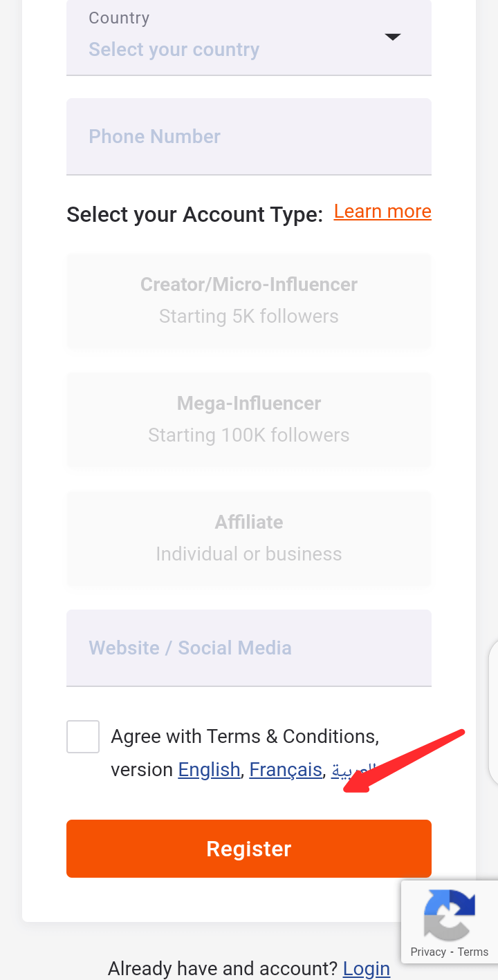The width and height of the screenshot is (498, 980).
Task: Tick the Terms & Conditions checkbox
Action: click(83, 737)
